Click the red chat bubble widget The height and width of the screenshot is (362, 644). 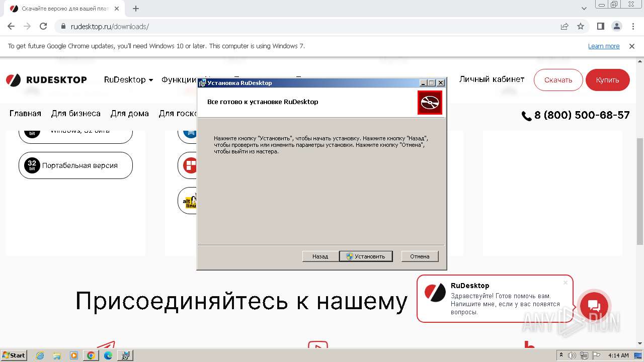pyautogui.click(x=594, y=306)
